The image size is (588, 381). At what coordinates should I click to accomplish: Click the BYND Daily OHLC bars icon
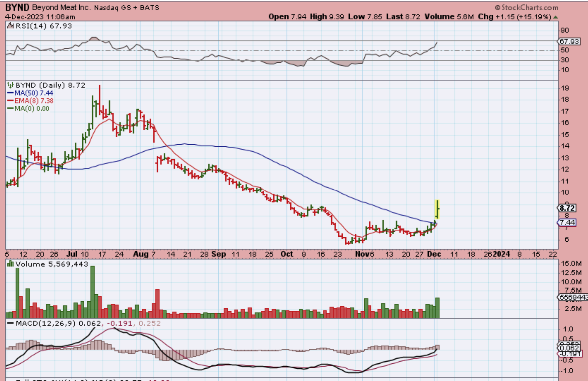coord(10,85)
